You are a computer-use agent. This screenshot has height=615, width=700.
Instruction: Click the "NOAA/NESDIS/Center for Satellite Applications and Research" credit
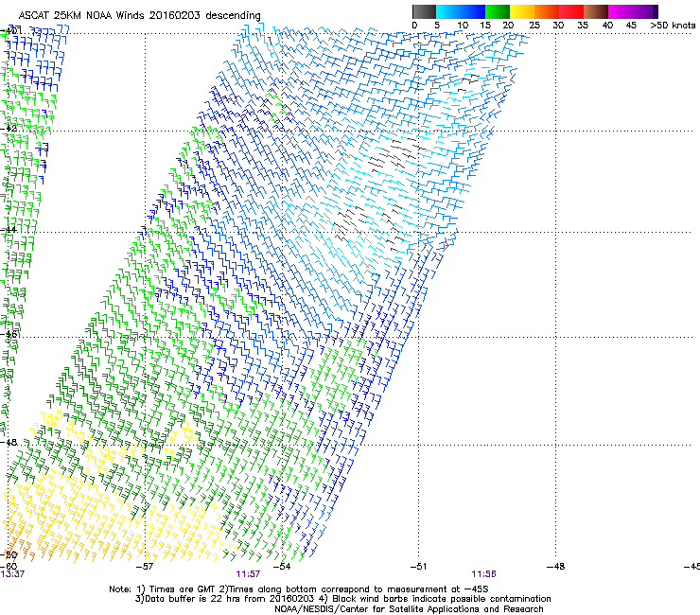pos(409,608)
